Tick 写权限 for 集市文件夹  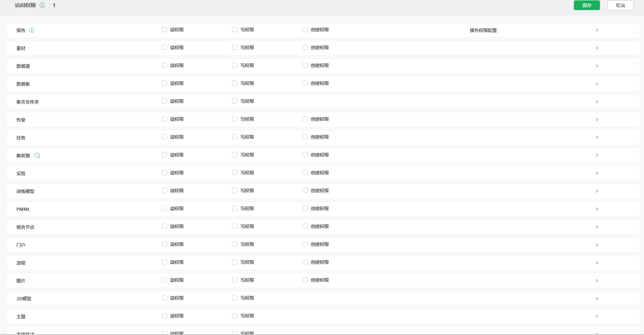click(x=235, y=101)
